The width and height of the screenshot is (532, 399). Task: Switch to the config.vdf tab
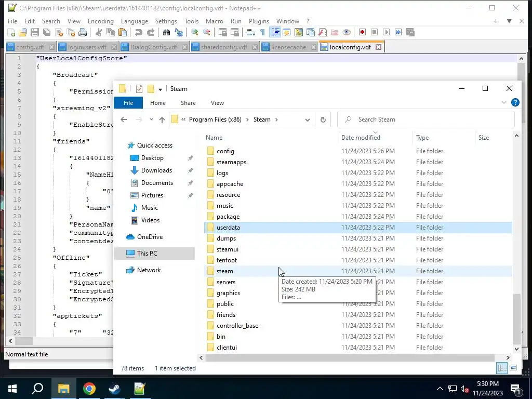coord(30,47)
